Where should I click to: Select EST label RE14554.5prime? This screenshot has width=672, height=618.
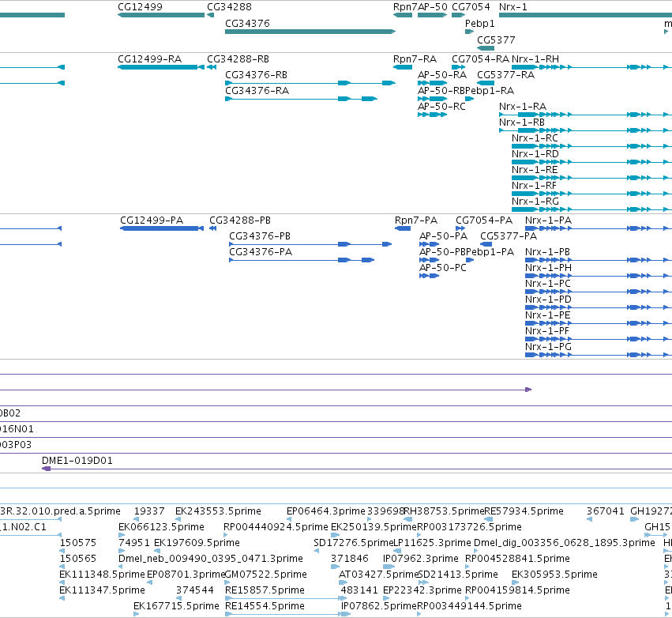coord(265,605)
